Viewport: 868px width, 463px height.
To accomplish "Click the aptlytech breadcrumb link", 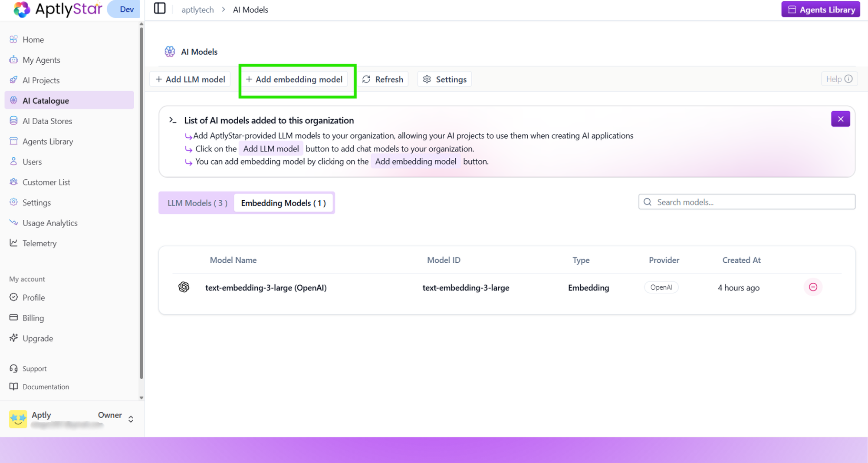I will pos(197,9).
